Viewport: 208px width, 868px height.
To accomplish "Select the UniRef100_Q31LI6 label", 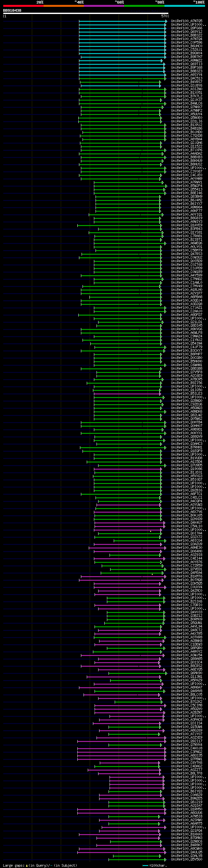I will click(x=187, y=121).
